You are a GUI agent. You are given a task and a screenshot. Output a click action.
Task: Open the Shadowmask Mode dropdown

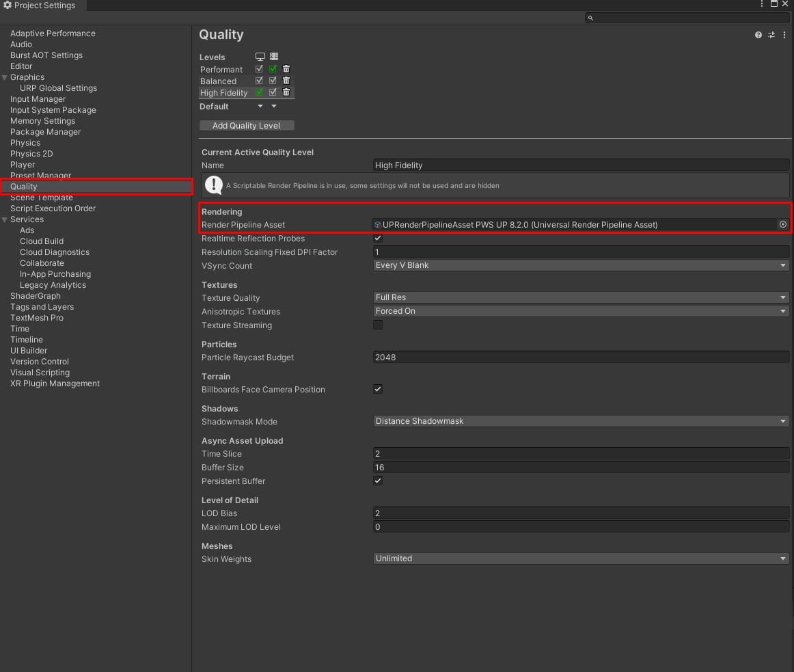tap(581, 421)
